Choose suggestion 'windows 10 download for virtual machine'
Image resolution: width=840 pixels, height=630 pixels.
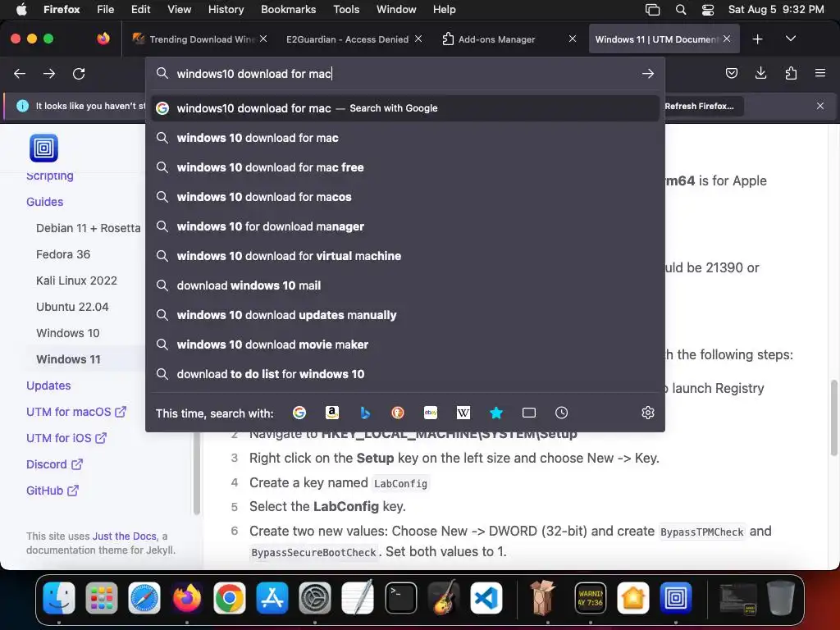tap(405, 256)
